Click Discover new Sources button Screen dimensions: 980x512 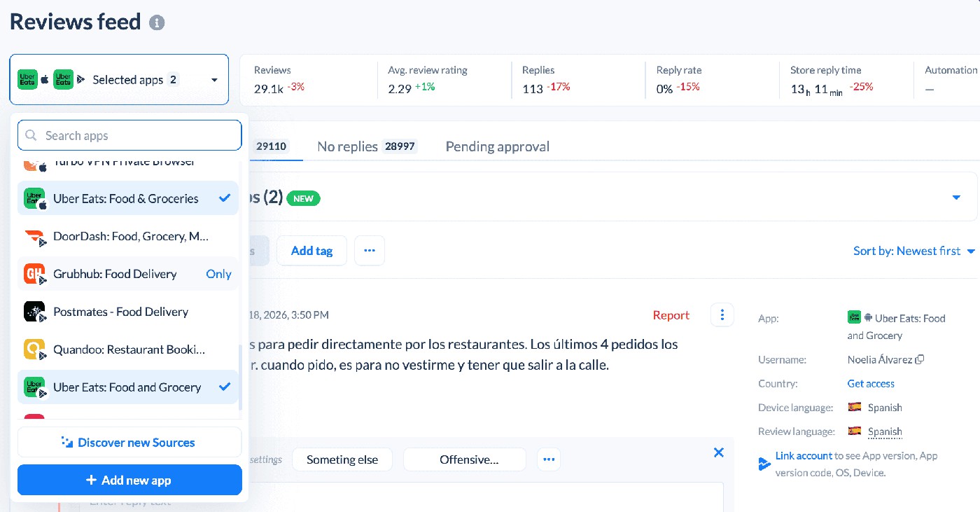point(129,443)
